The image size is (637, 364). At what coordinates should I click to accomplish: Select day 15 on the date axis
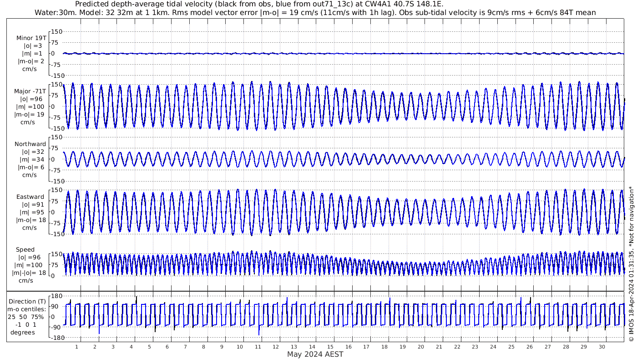pyautogui.click(x=330, y=347)
